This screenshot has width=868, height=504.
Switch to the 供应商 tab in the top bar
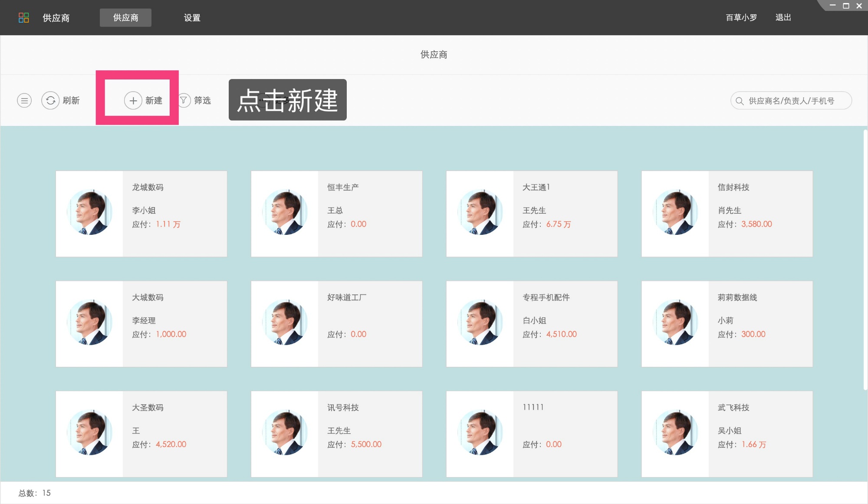coord(125,17)
